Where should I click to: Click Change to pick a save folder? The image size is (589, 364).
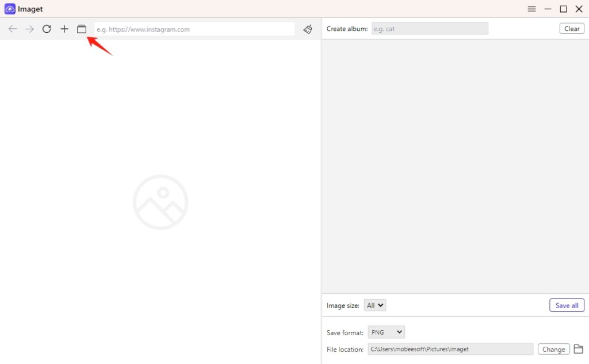tap(553, 348)
